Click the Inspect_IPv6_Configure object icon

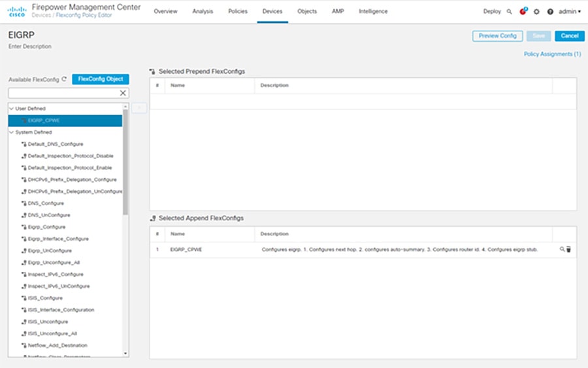(24, 275)
